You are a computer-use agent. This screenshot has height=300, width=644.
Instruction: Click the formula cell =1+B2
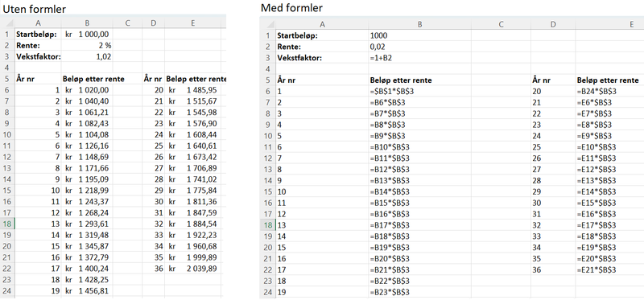[419, 58]
